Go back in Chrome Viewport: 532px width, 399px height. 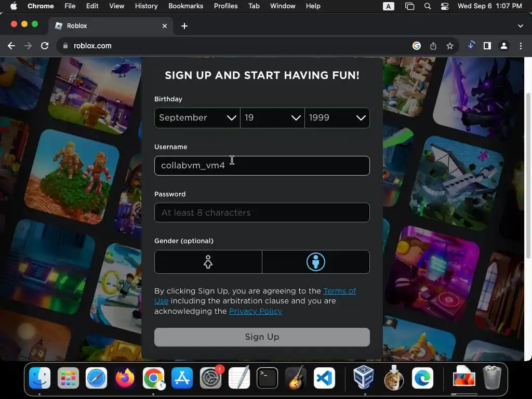click(11, 46)
